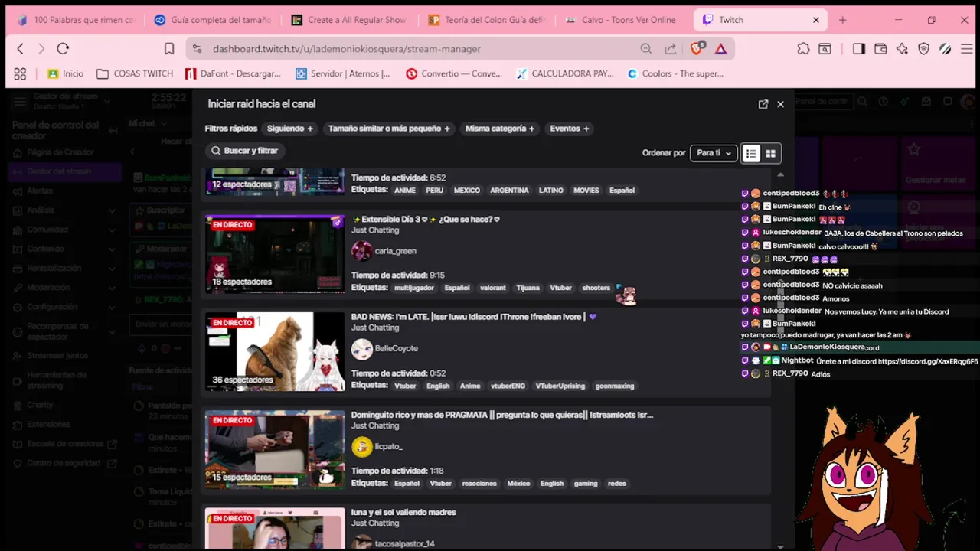Open 'Dominguito rico y mas de PRAGMATA' title
The height and width of the screenshot is (551, 980).
[502, 415]
